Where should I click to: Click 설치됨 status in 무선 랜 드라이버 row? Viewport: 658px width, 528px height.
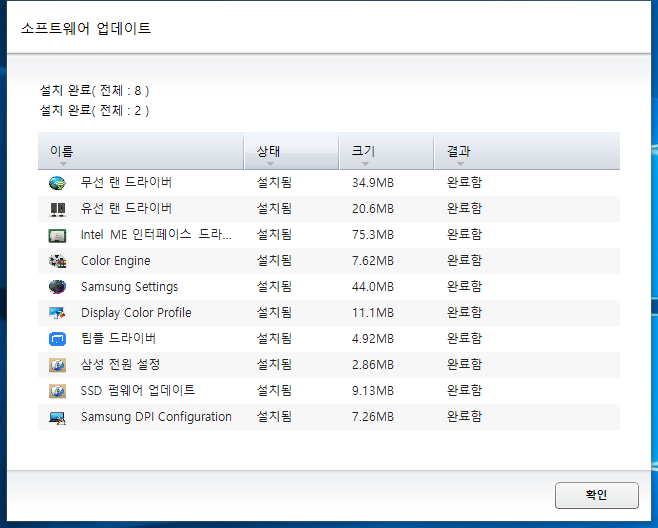[x=274, y=183]
